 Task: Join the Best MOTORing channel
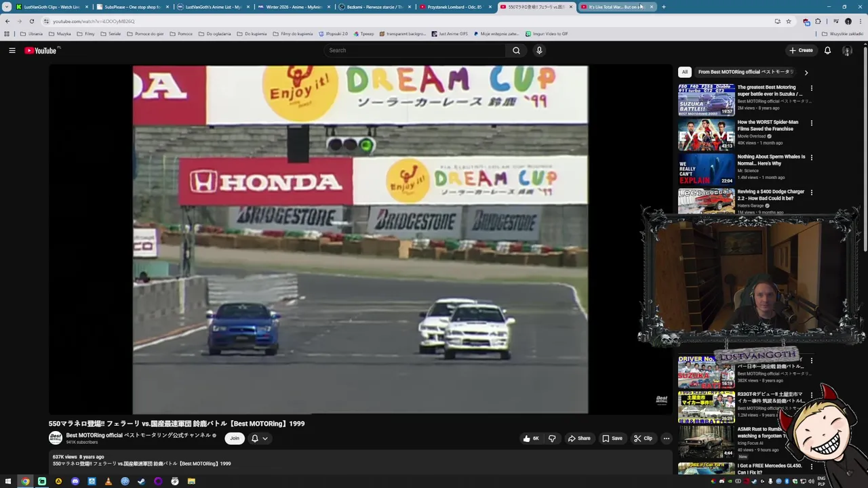pos(235,439)
